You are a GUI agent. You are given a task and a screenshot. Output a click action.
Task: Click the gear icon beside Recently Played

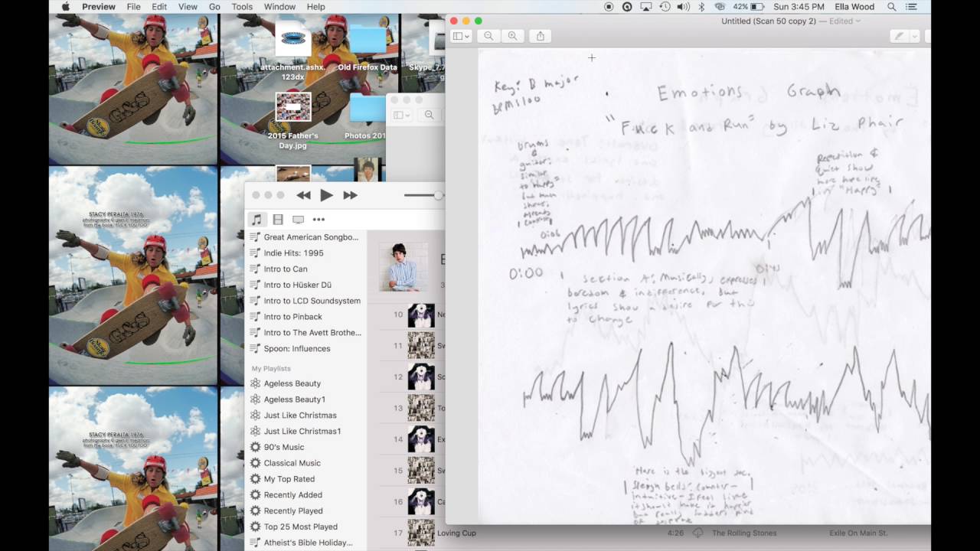[x=256, y=511]
